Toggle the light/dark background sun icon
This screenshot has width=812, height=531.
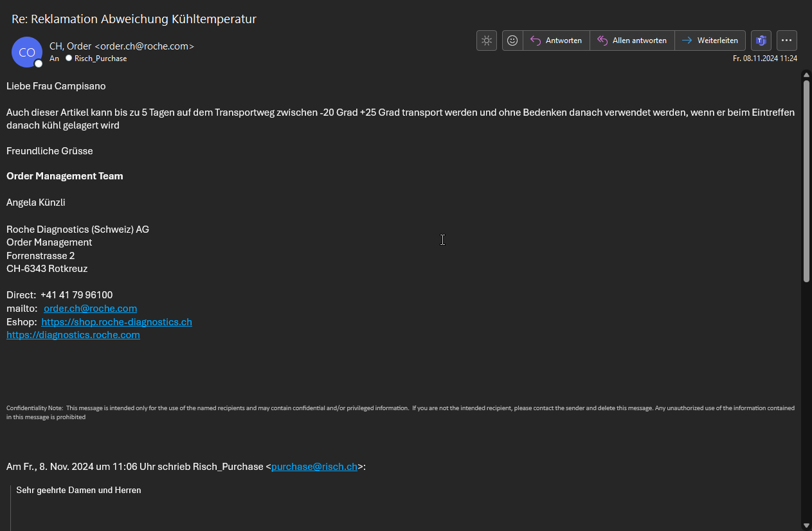487,40
